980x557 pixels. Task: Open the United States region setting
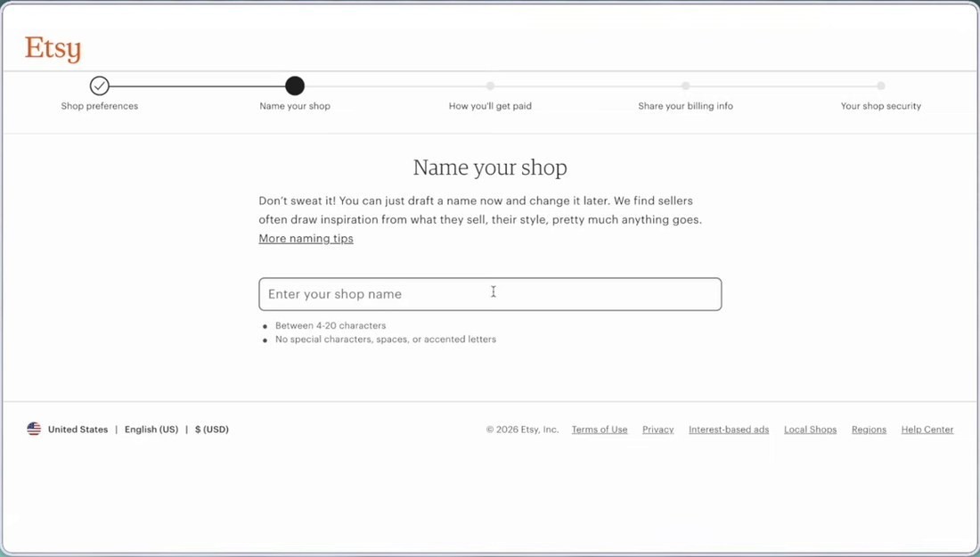click(78, 430)
